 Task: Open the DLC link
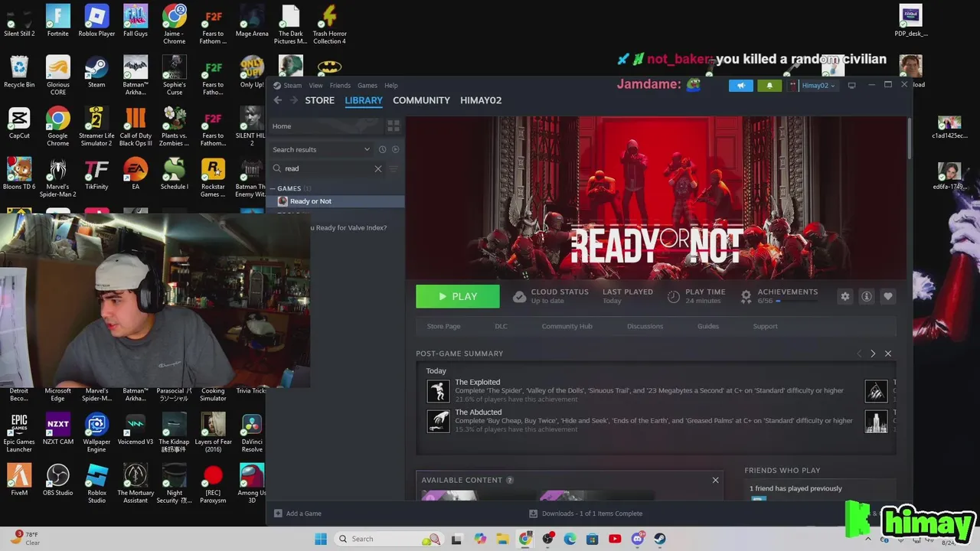click(x=501, y=326)
